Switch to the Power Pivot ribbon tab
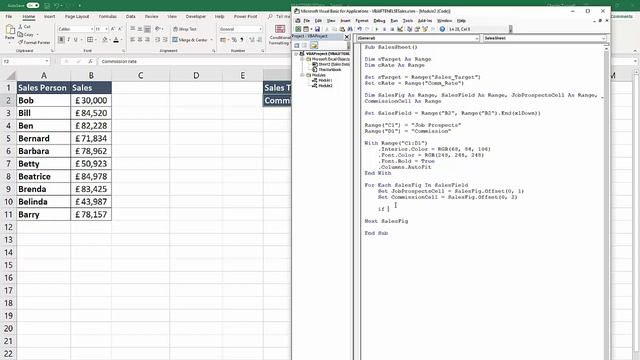This screenshot has width=640, height=360. pos(245,16)
